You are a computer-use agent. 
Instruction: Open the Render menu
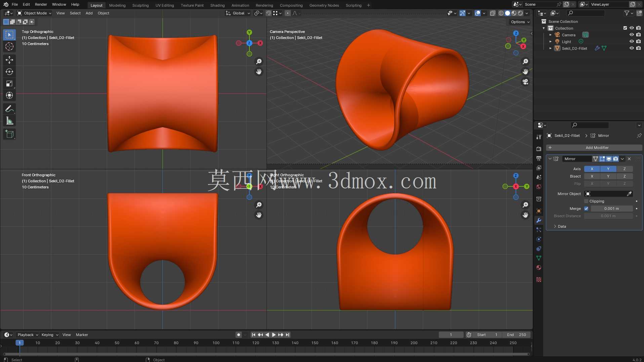point(41,4)
